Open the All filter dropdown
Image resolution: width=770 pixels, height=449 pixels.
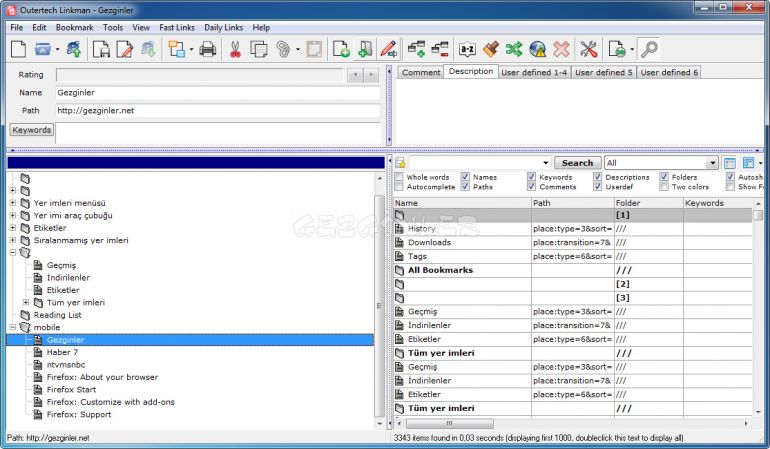[x=712, y=163]
